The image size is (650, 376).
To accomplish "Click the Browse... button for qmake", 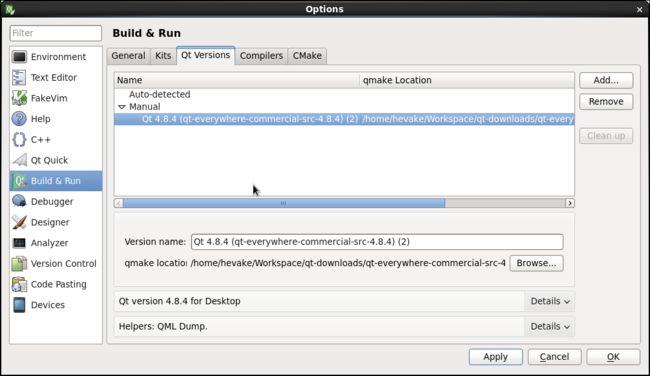I will (x=536, y=263).
